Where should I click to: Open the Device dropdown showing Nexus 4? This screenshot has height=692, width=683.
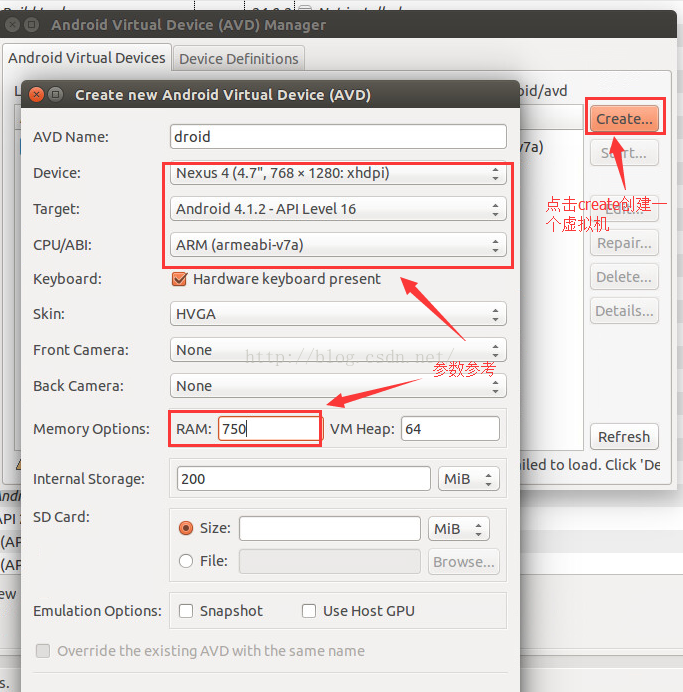tap(338, 173)
